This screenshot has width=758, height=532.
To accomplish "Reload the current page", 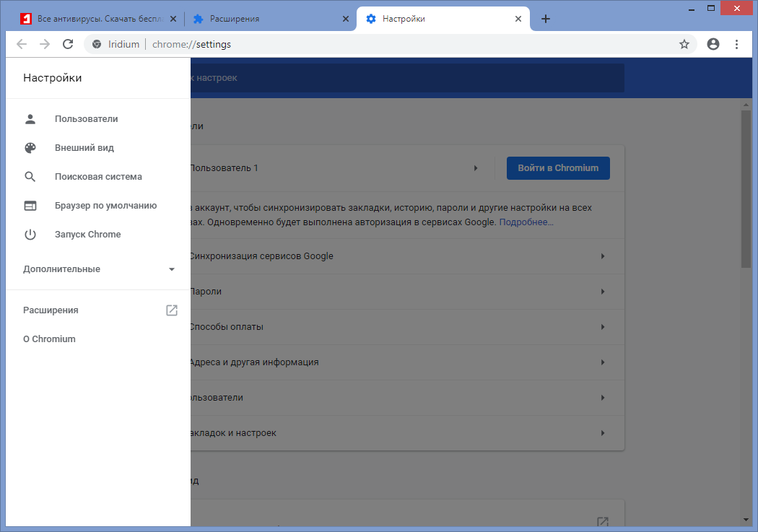I will 68,44.
